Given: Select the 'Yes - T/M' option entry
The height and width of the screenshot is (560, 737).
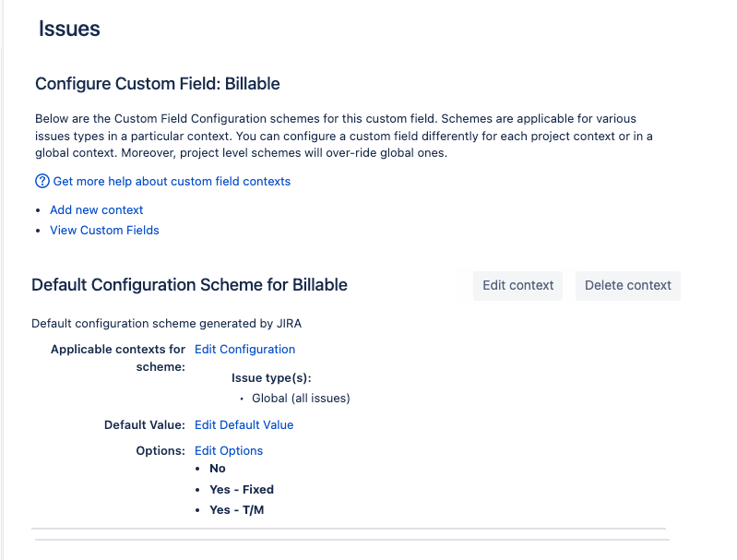Looking at the screenshot, I should [237, 510].
